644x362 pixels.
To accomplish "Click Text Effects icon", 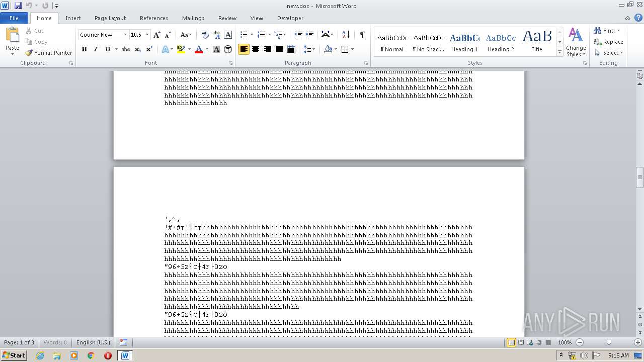I will point(165,49).
